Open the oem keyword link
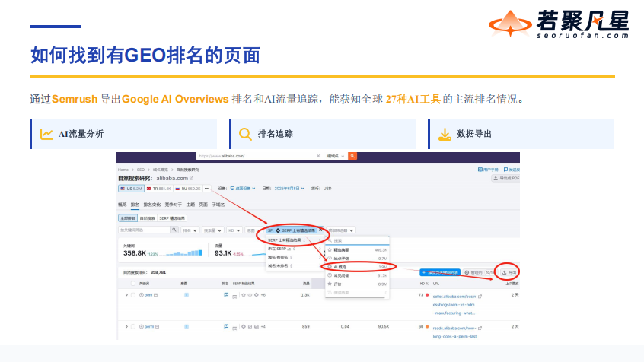 (x=148, y=294)
